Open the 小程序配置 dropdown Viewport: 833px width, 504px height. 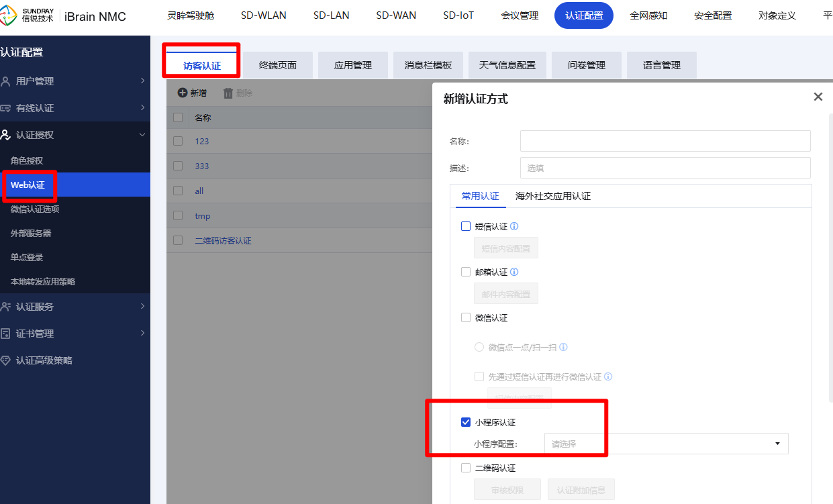[666, 444]
